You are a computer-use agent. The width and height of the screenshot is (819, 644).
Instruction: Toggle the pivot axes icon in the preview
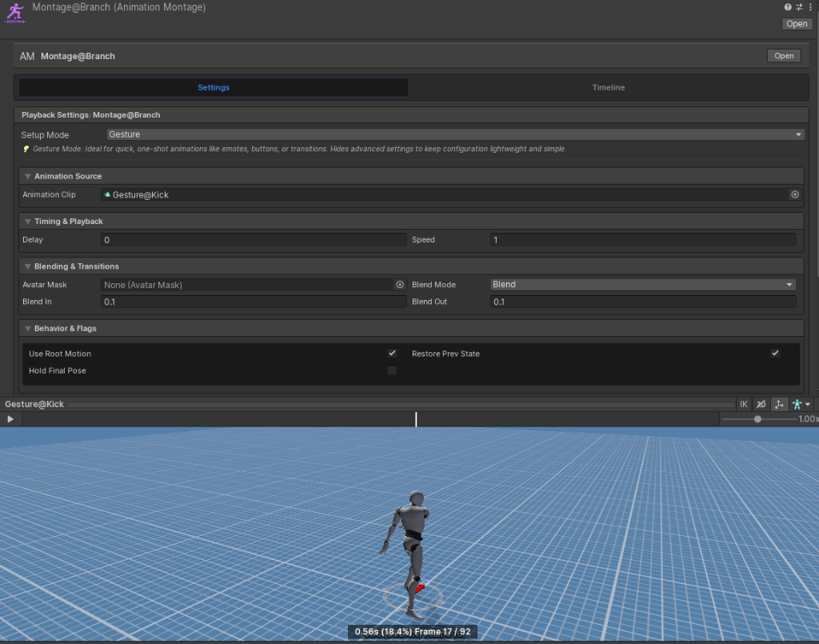(779, 404)
